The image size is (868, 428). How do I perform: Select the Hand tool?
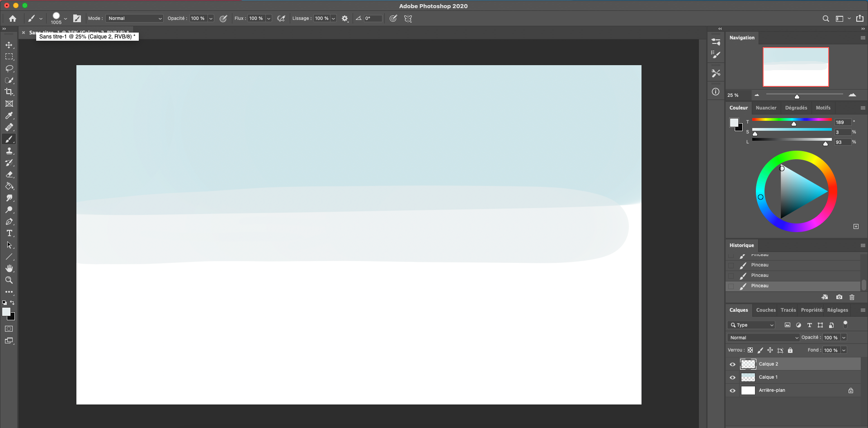coord(9,269)
